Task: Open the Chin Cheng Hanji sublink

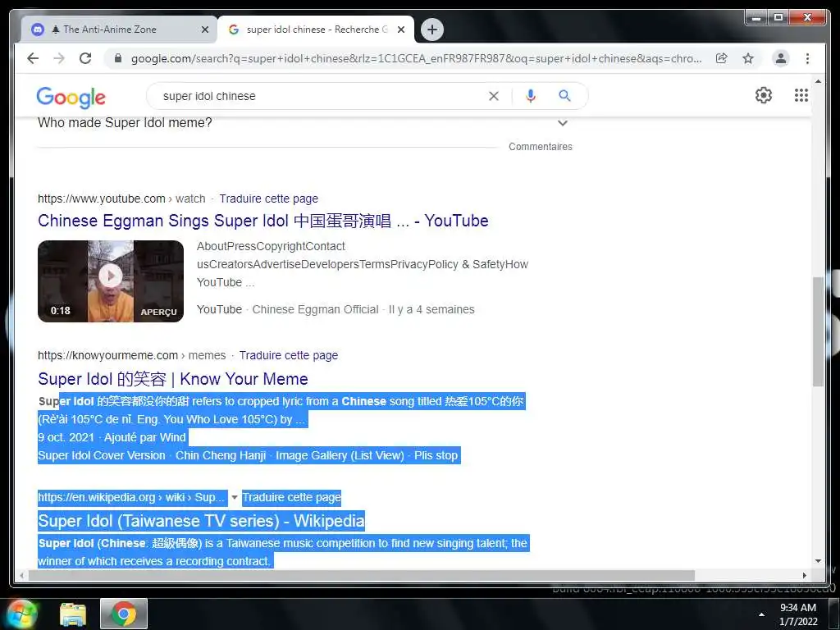Action: click(221, 455)
